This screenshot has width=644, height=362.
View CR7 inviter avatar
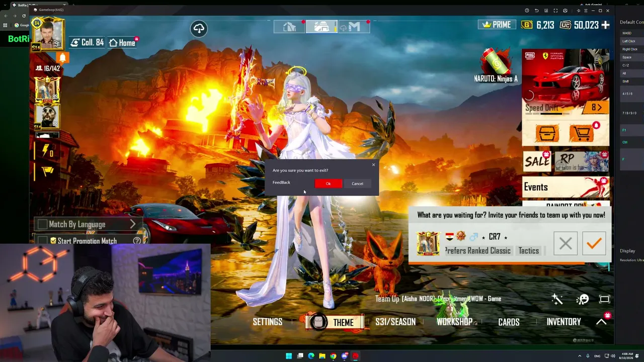pyautogui.click(x=428, y=243)
